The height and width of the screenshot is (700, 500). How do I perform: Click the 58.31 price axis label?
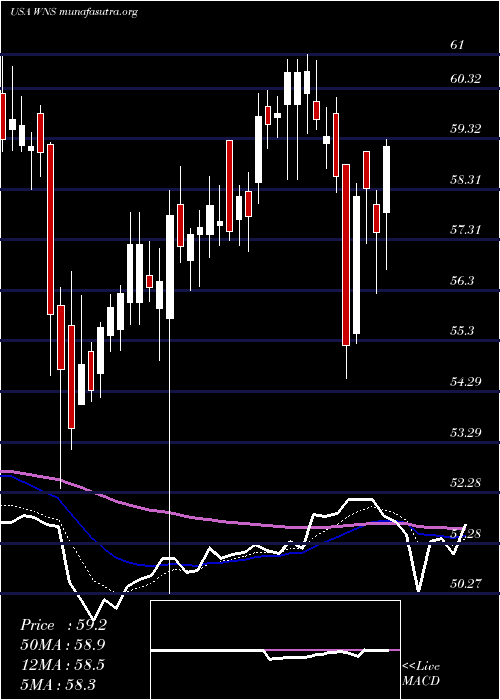click(466, 179)
